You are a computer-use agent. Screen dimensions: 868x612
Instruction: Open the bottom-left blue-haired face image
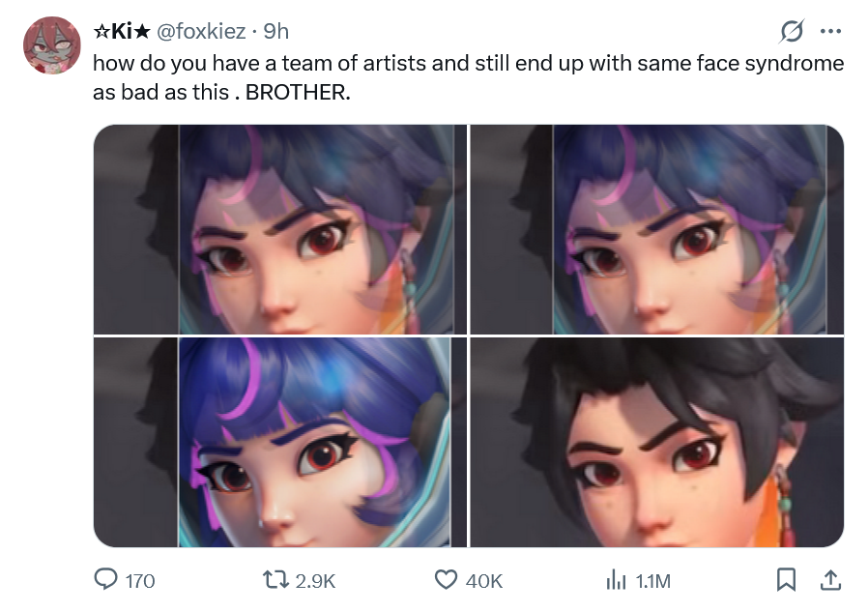pyautogui.click(x=280, y=442)
